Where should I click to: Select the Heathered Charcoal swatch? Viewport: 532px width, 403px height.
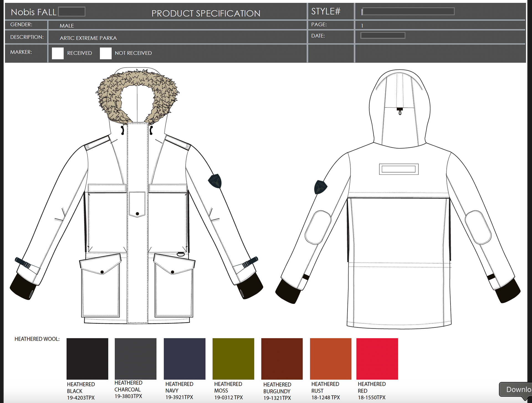(135, 359)
